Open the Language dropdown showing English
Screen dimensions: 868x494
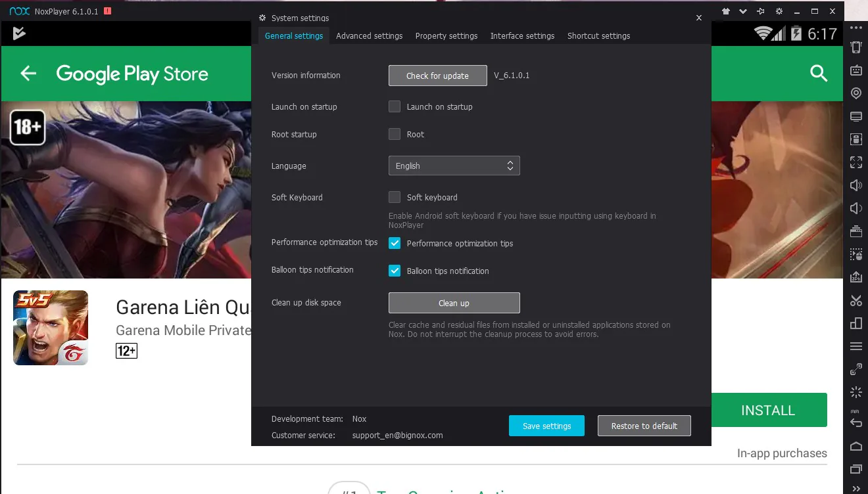coord(454,166)
